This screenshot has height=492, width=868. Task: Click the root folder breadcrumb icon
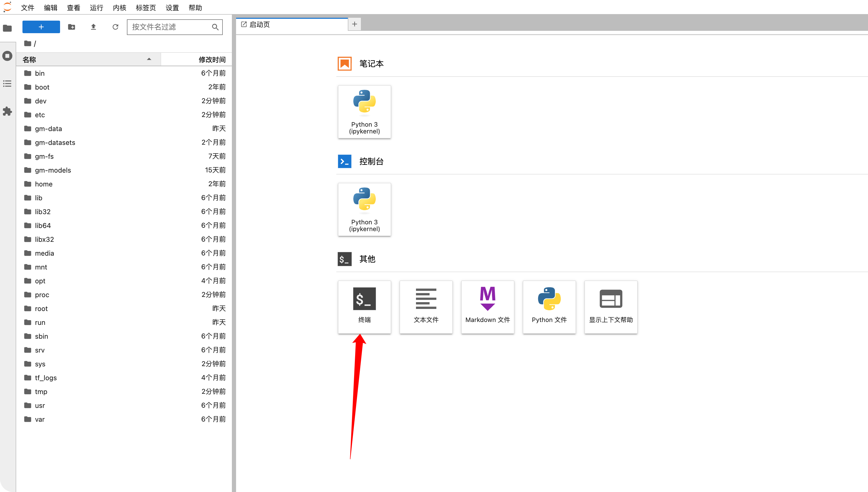[x=28, y=43]
